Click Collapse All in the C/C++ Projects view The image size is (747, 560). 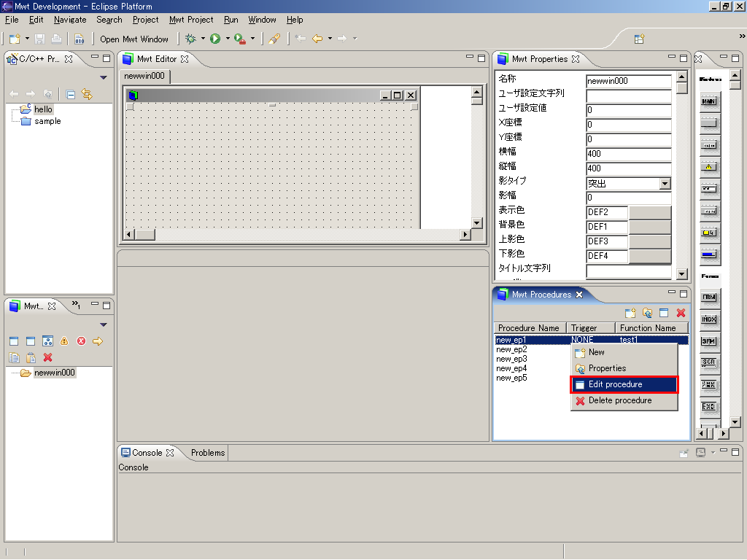71,94
